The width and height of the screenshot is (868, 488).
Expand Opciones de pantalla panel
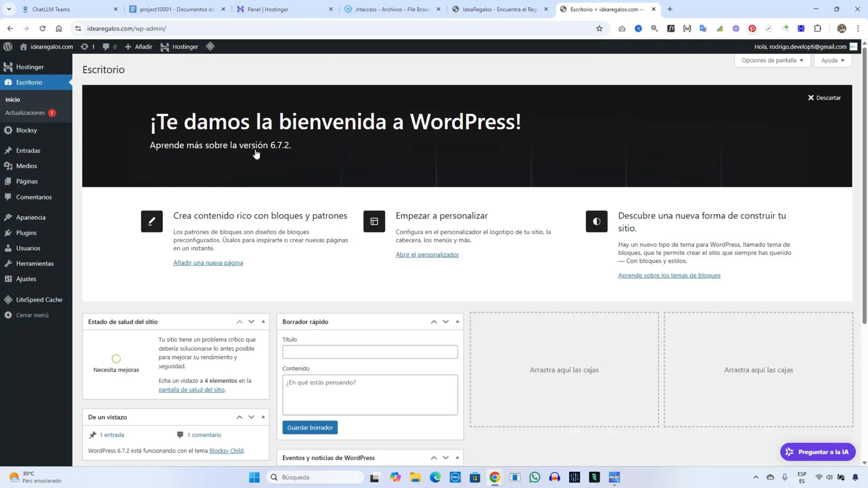771,60
